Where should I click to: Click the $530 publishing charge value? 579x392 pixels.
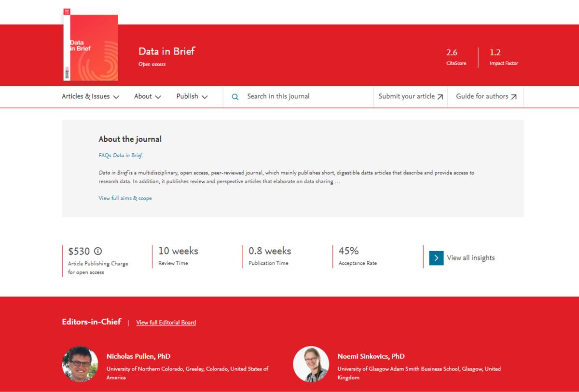pos(79,251)
